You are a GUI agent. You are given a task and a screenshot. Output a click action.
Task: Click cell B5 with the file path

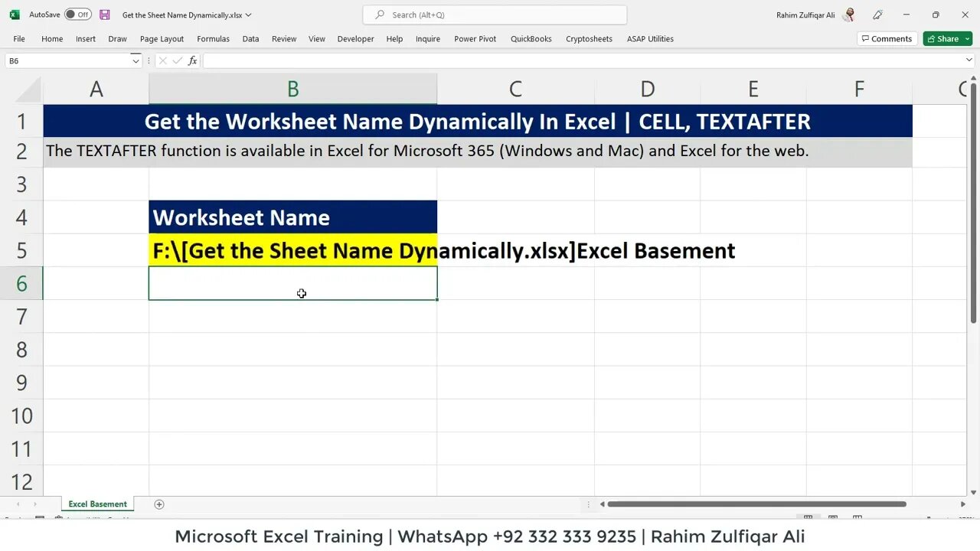pos(293,250)
